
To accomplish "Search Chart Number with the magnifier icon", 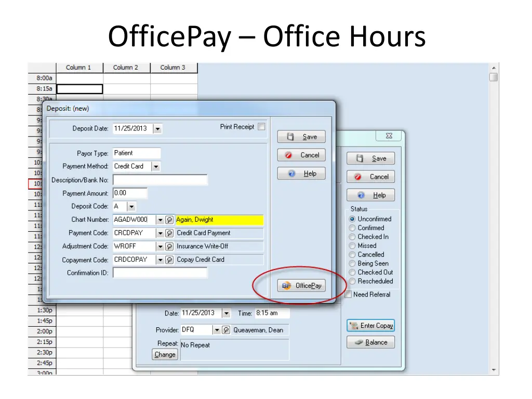I will tap(169, 220).
